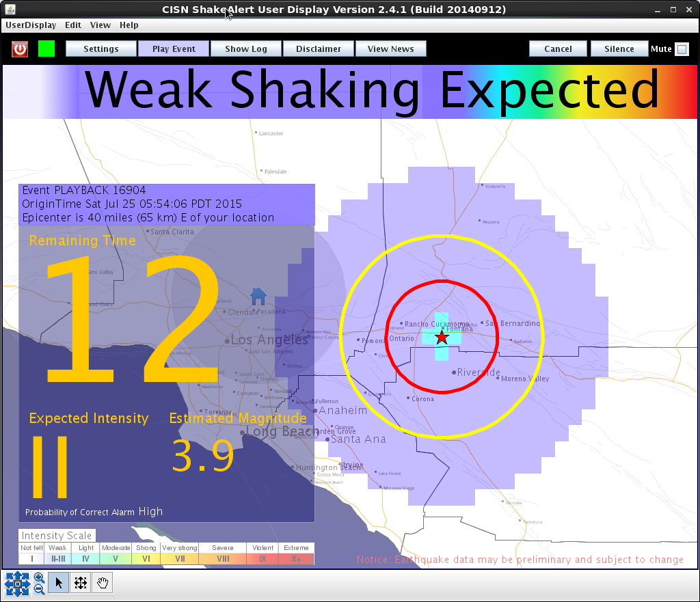
Task: Click the Intensity Scale label
Action: click(57, 536)
